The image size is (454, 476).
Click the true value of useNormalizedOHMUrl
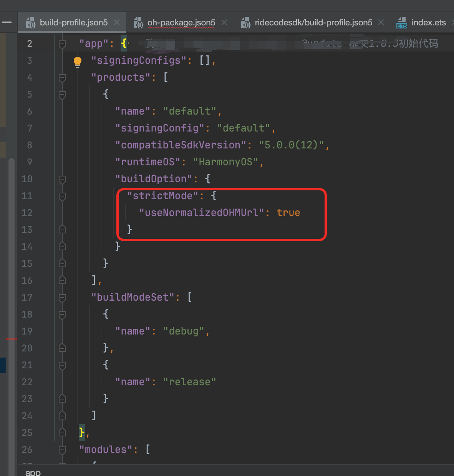[x=288, y=213]
